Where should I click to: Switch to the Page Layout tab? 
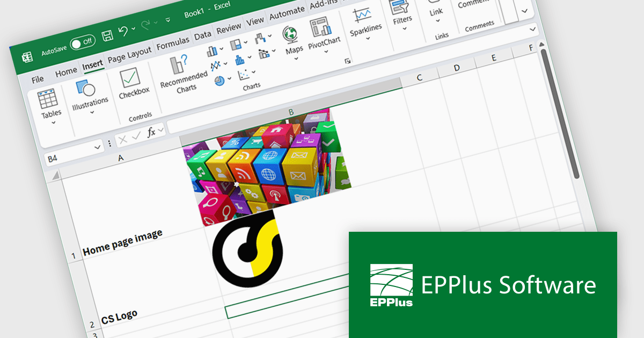[x=129, y=54]
